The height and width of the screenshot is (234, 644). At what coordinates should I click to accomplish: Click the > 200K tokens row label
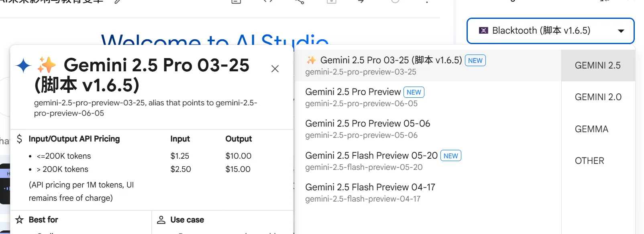(x=62, y=169)
